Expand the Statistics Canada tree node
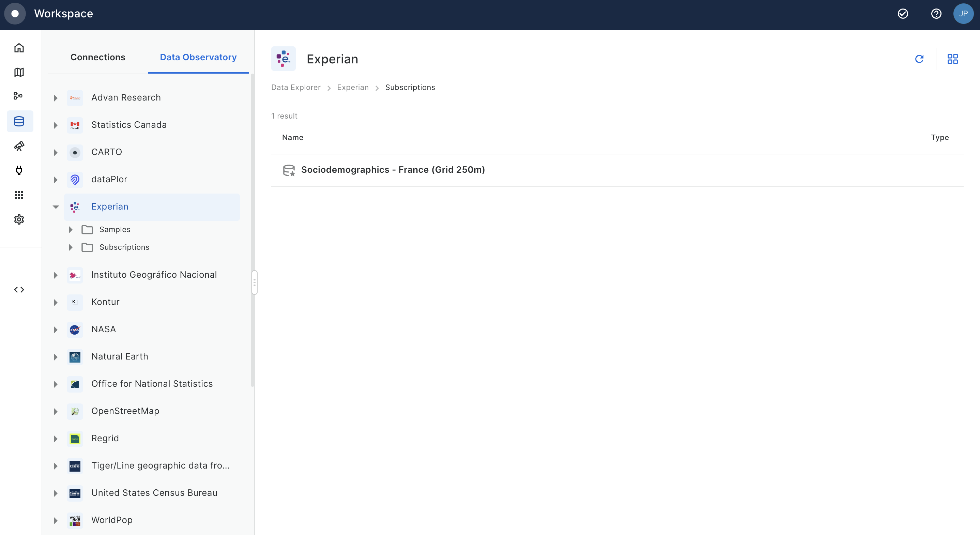Viewport: 980px width, 535px height. click(x=56, y=125)
